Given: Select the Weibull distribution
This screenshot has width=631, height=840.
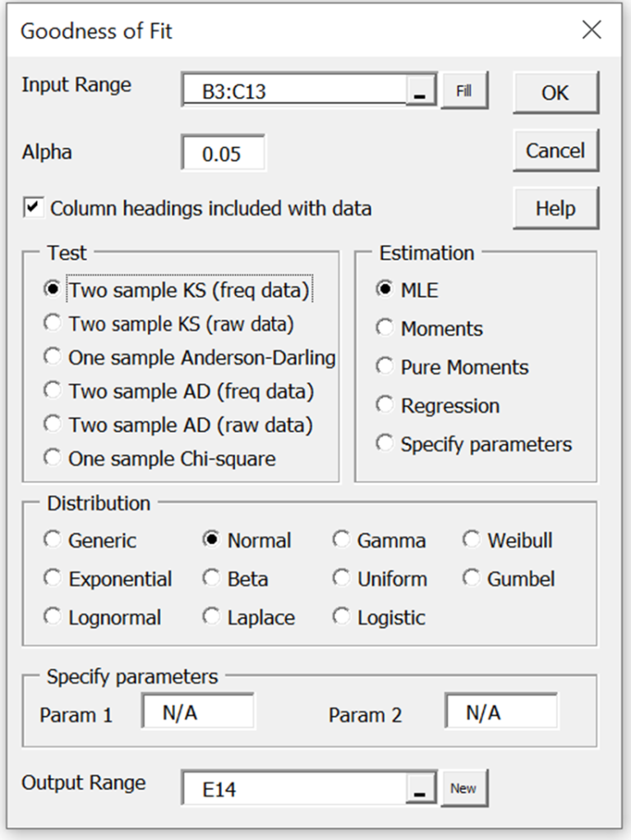Looking at the screenshot, I should point(472,539).
